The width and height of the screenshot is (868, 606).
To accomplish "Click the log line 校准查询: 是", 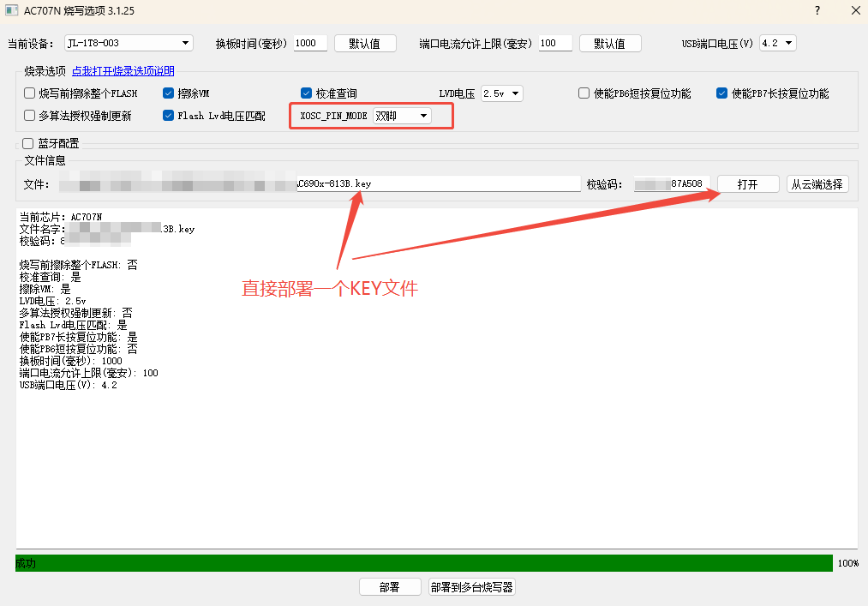I will pyautogui.click(x=50, y=277).
